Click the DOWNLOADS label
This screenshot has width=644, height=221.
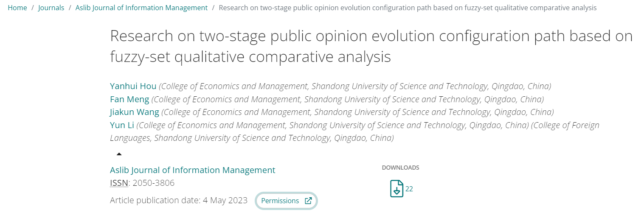pyautogui.click(x=400, y=168)
